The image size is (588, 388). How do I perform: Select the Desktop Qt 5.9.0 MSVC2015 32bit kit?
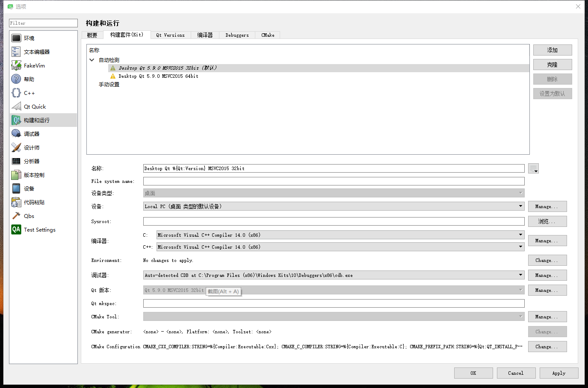(168, 68)
